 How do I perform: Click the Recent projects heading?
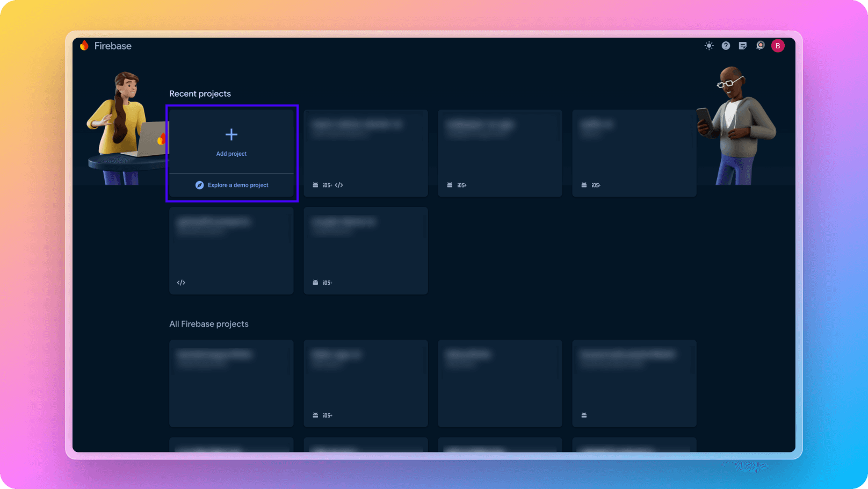200,94
